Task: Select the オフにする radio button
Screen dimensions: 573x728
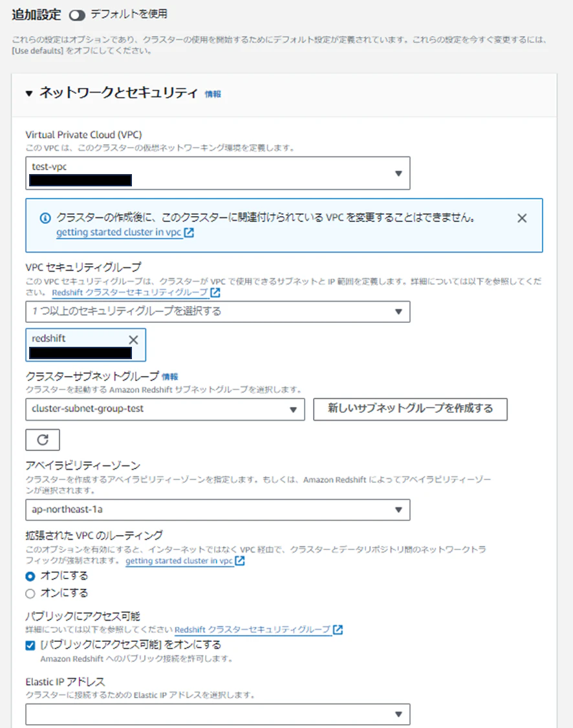Action: (30, 576)
